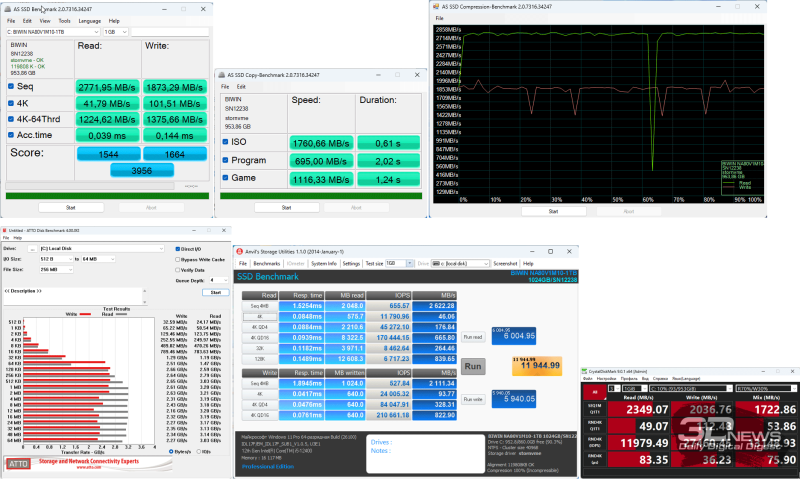This screenshot has width=800, height=479.
Task: Open the drive dropdown in AS SSD Benchmark
Action: 97,32
